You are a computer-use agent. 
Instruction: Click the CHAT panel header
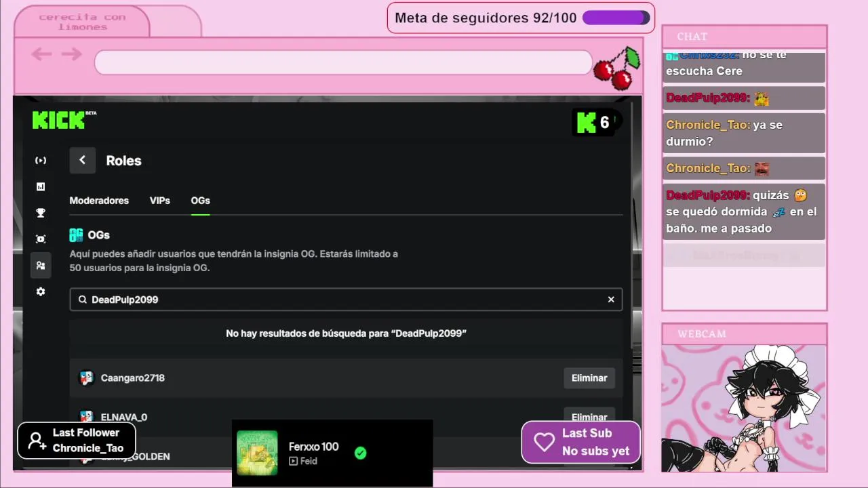click(x=745, y=37)
